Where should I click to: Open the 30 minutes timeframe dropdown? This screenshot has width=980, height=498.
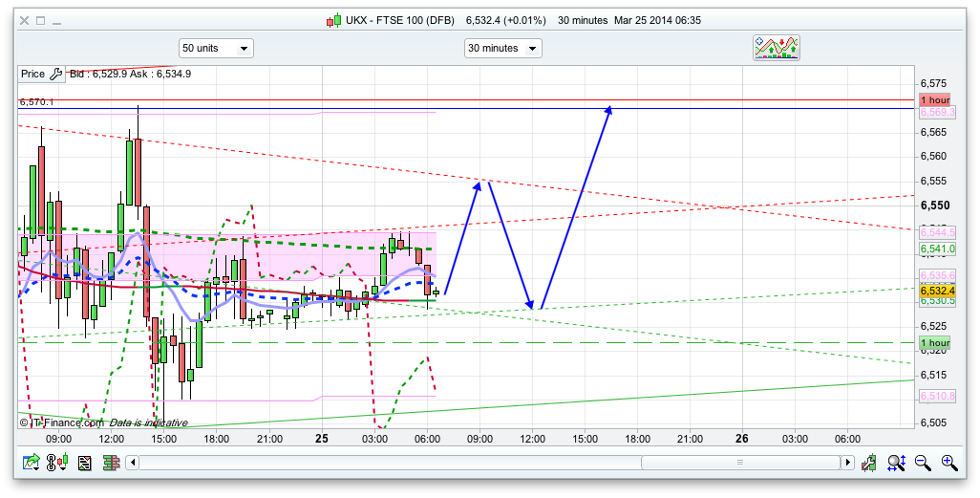[502, 48]
